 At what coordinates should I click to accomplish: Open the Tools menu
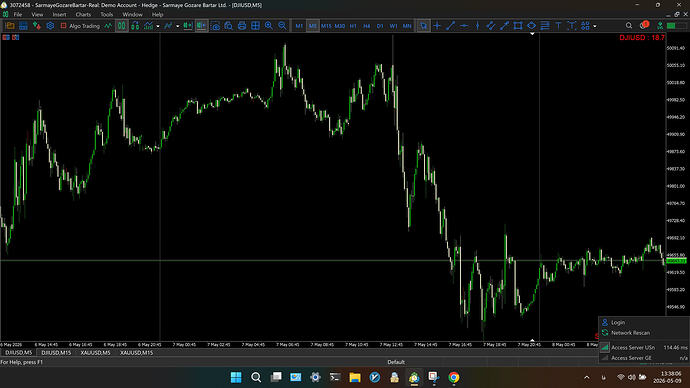[106, 15]
